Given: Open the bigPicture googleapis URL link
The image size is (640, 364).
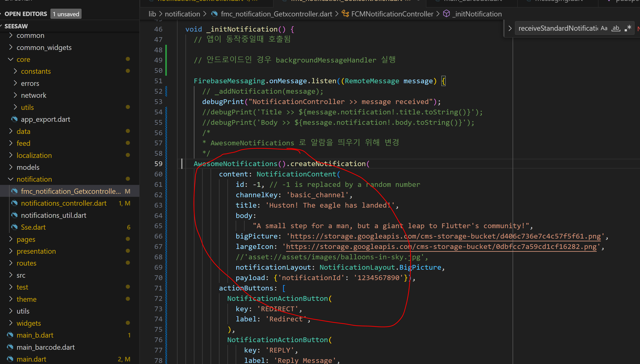Looking at the screenshot, I should (x=445, y=236).
